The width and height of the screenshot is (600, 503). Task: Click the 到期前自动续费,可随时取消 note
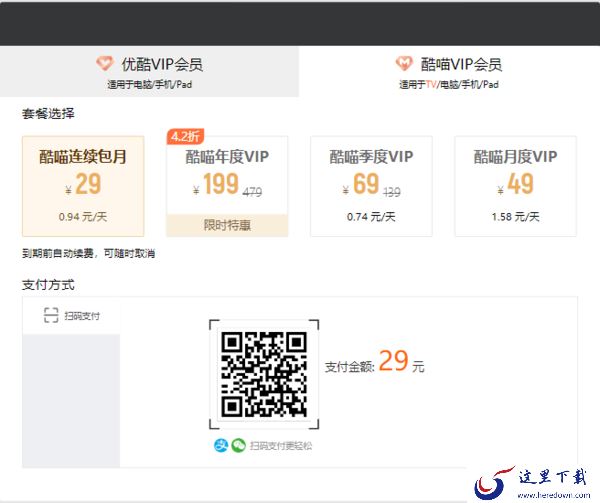[x=88, y=253]
